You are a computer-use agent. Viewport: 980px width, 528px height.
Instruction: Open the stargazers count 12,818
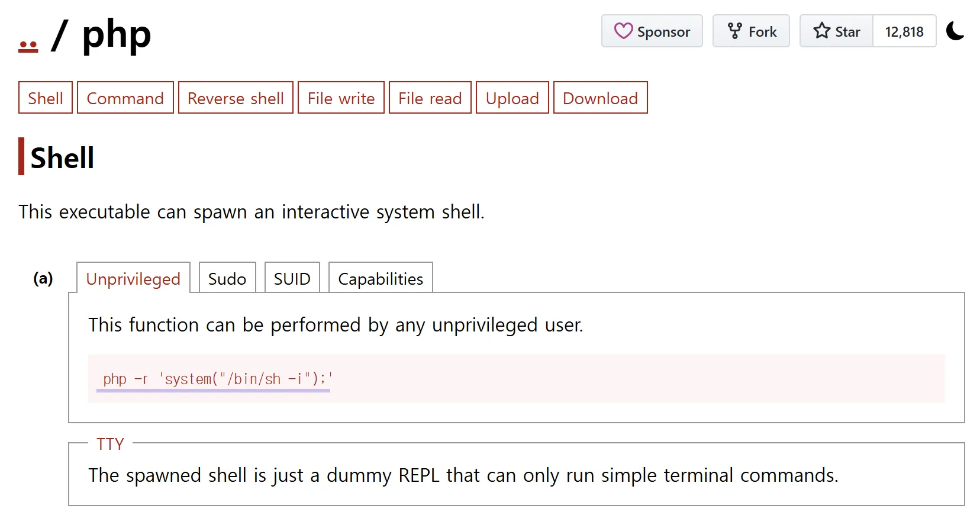pos(904,31)
